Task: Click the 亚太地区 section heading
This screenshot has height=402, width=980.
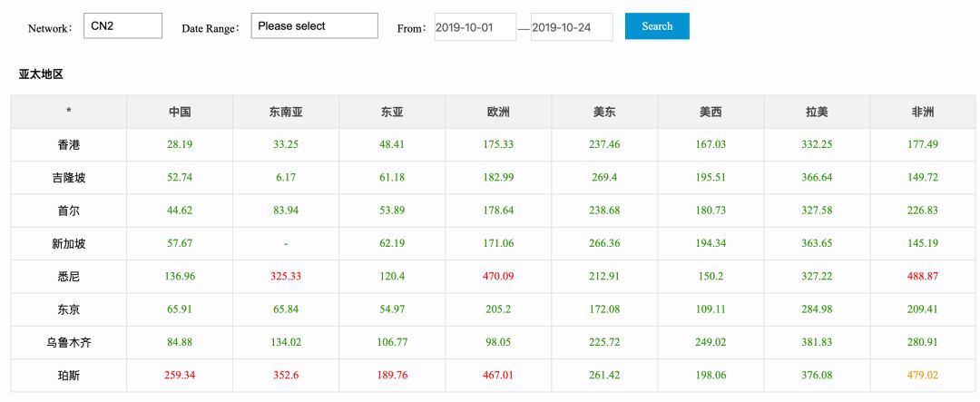Action: (41, 74)
